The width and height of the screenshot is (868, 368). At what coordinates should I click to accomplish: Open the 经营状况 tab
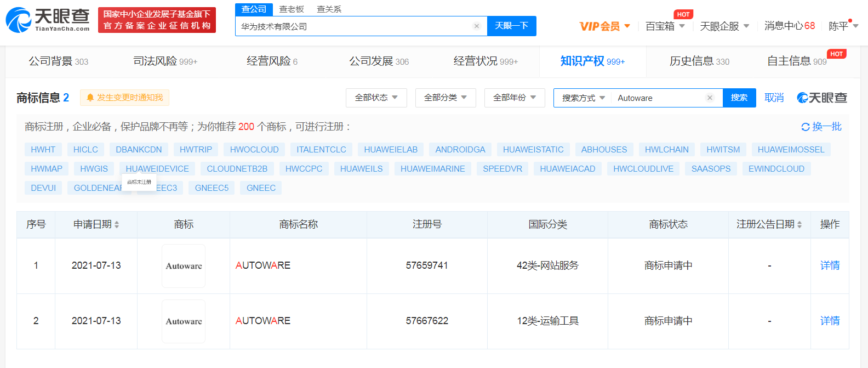(x=486, y=61)
